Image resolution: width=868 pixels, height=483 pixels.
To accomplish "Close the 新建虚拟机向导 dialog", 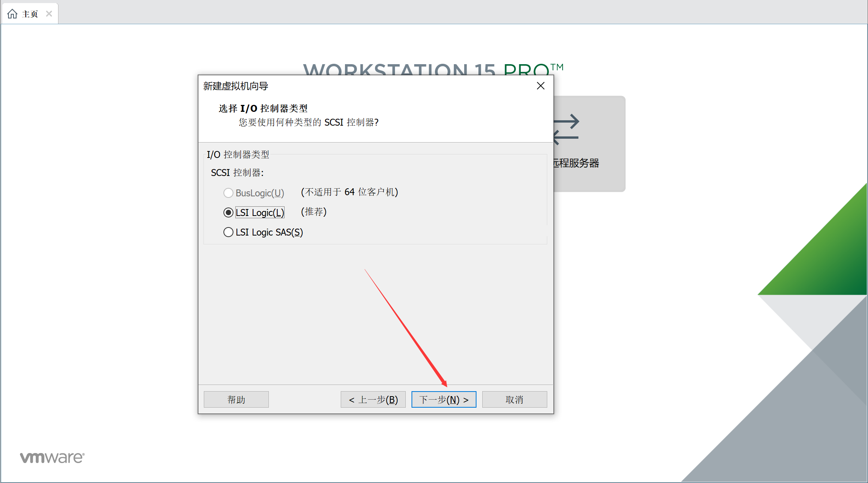I will point(541,86).
